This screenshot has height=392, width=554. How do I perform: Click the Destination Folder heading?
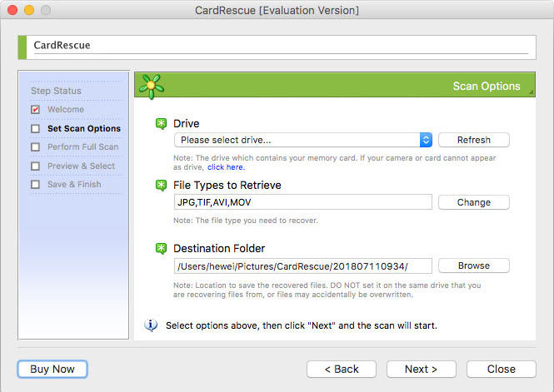click(x=219, y=248)
